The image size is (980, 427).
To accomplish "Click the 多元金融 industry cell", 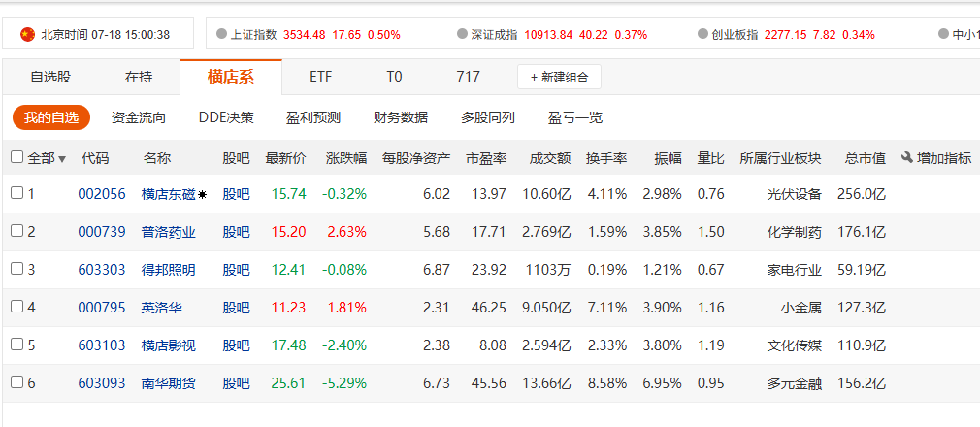I will click(795, 383).
